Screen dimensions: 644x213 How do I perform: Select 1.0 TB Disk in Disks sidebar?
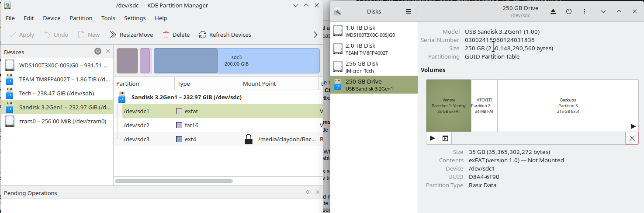coord(374,31)
